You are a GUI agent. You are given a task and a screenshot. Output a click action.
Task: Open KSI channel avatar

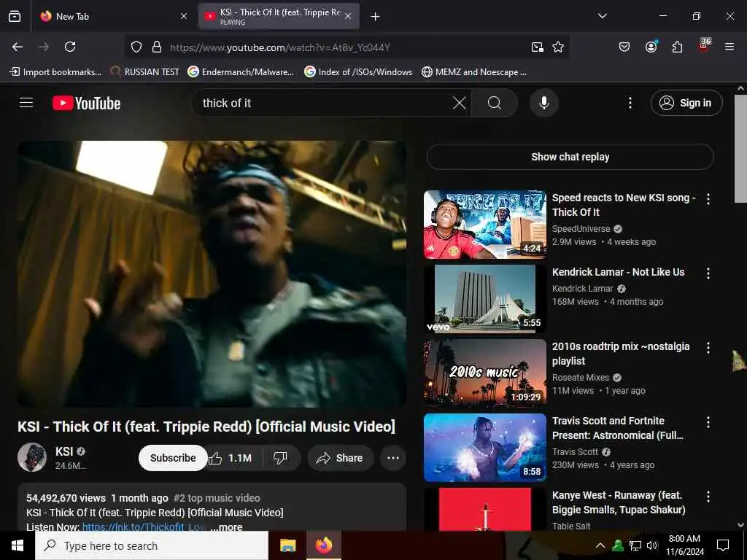32,457
